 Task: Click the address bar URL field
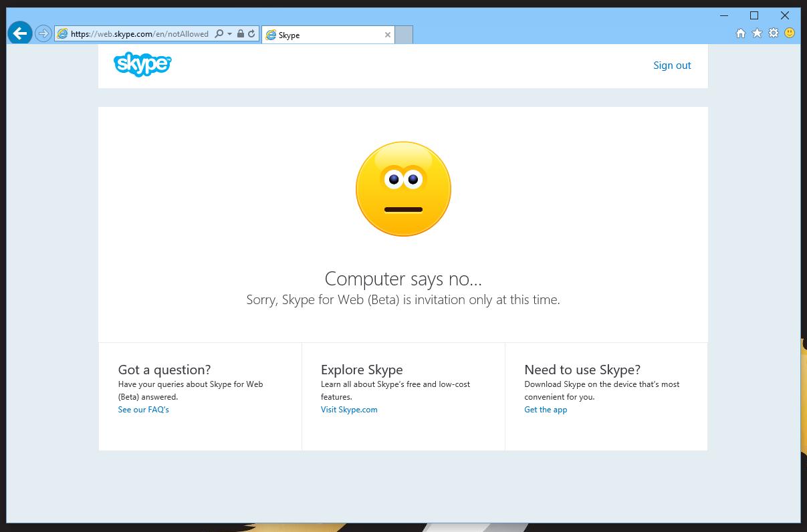(140, 33)
